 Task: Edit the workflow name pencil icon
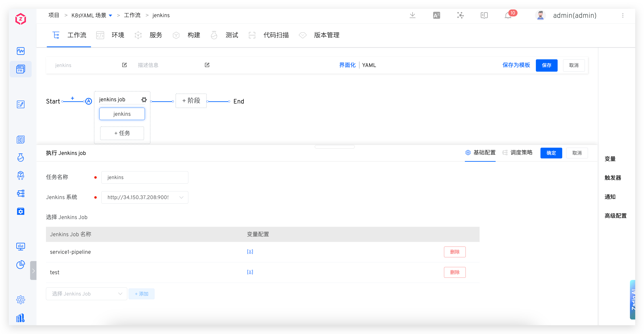(x=124, y=65)
